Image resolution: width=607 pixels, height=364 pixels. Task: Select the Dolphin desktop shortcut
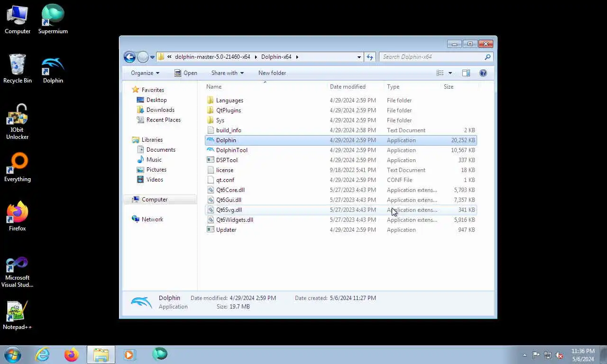click(53, 69)
